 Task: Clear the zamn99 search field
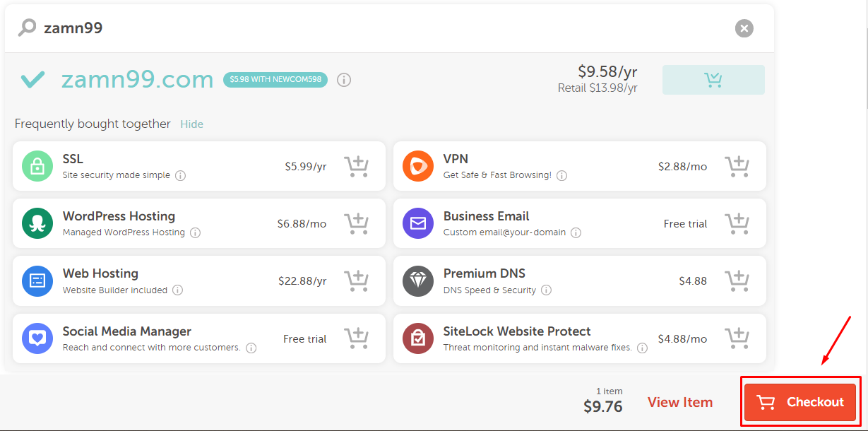(x=744, y=28)
